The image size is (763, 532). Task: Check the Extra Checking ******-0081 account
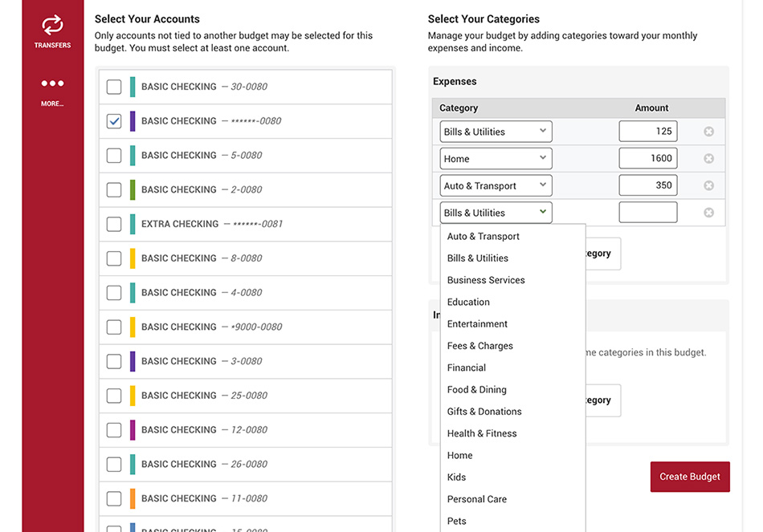[x=114, y=224]
